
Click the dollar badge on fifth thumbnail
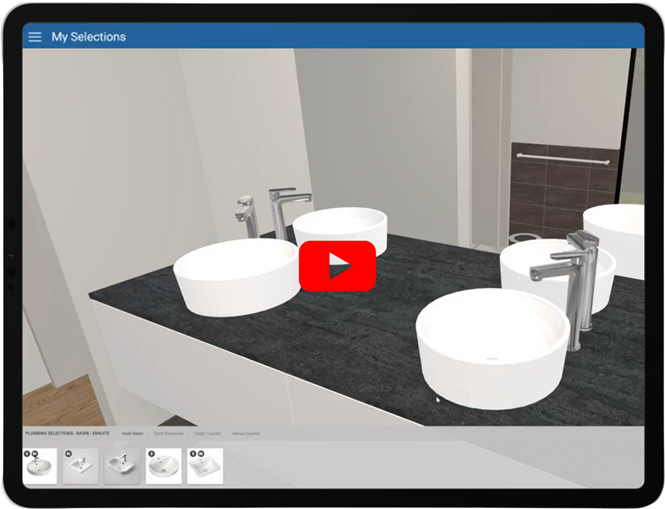[192, 454]
